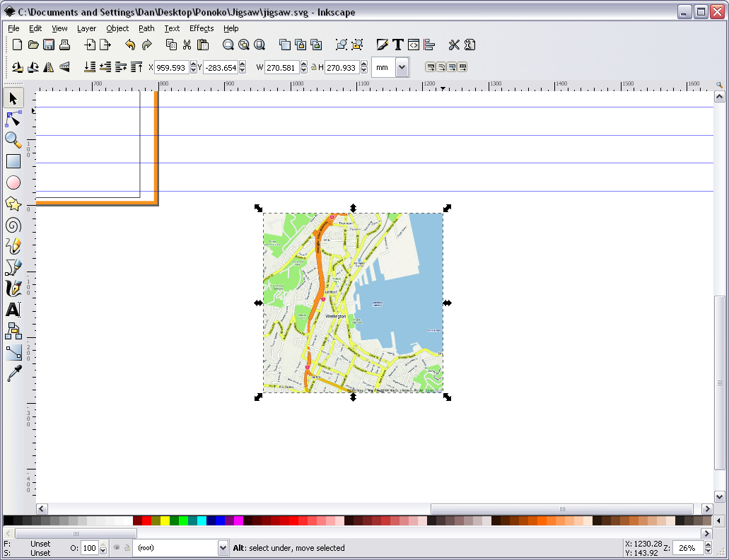
Task: Select the Dropper color picker tool
Action: click(x=13, y=373)
